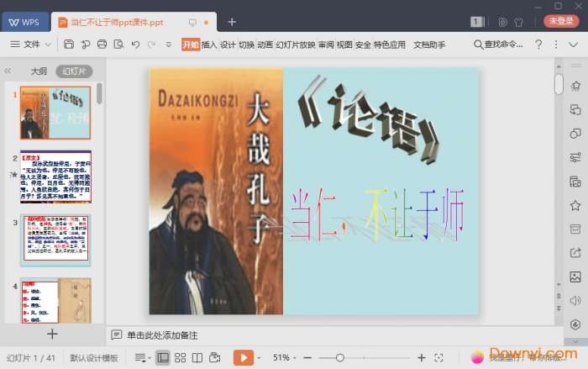Click the Undo arrow icon
Viewport: 588px width, 369px height.
pyautogui.click(x=135, y=45)
